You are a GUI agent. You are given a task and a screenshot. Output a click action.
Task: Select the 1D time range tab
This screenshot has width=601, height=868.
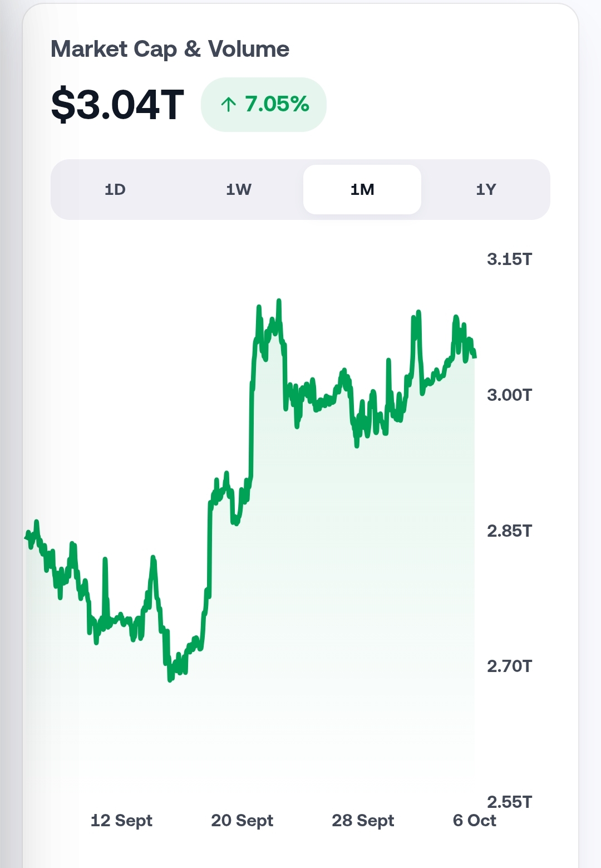click(115, 189)
